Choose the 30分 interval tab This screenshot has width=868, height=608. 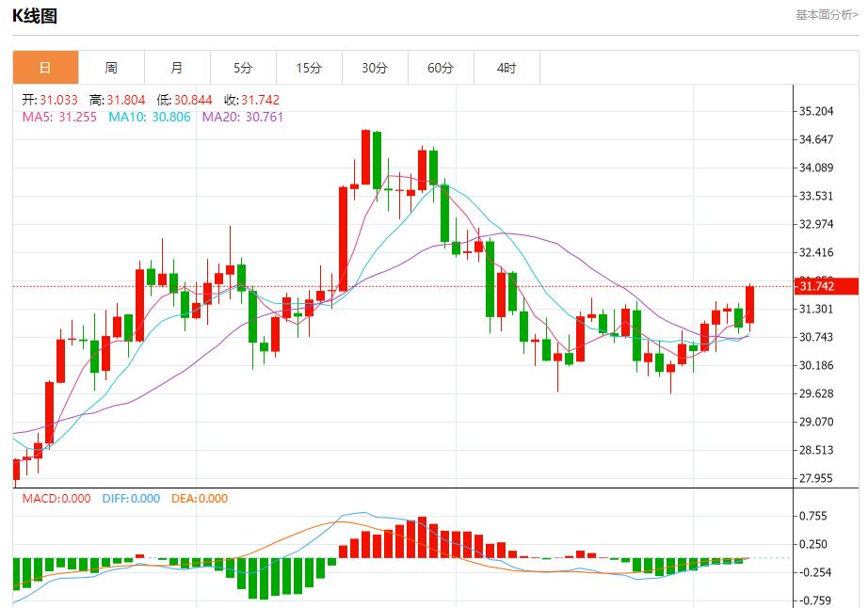click(375, 68)
